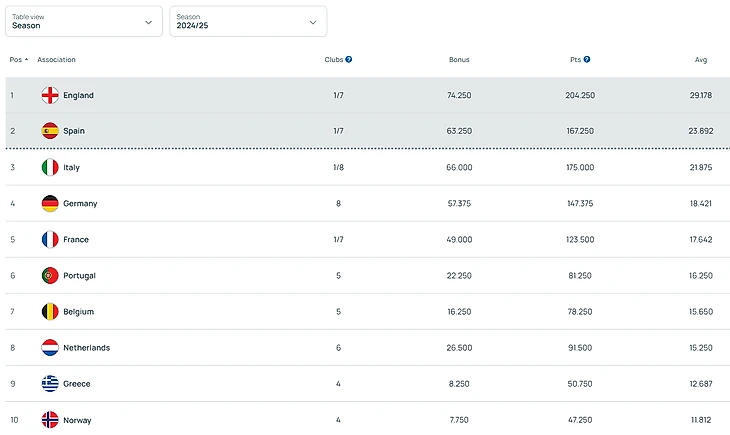730x435 pixels.
Task: Open the Table view dropdown
Action: tap(83, 21)
